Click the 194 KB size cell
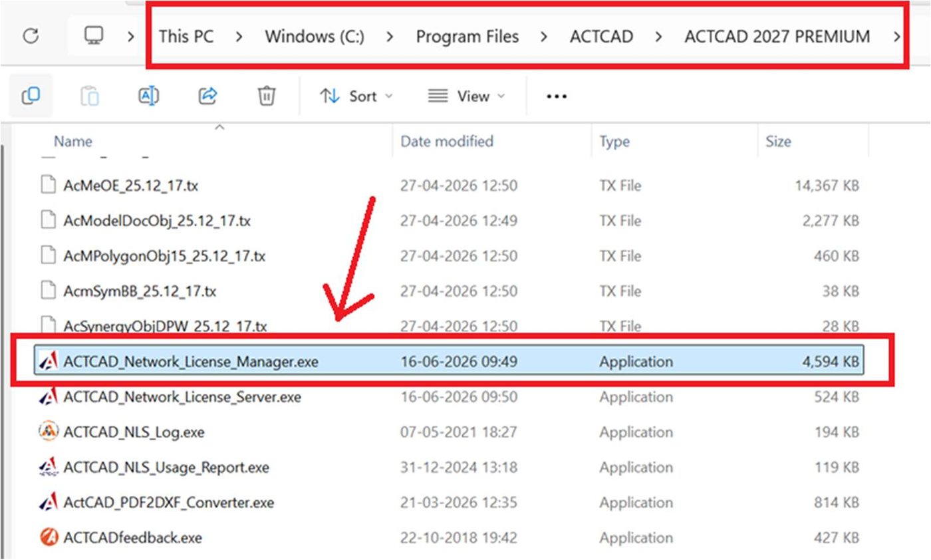Image resolution: width=931 pixels, height=560 pixels. (836, 433)
